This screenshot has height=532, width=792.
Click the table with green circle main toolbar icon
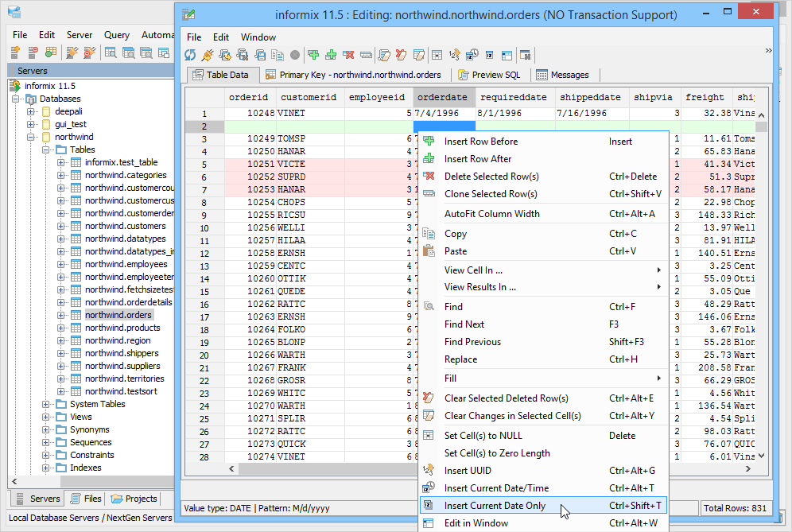point(51,52)
